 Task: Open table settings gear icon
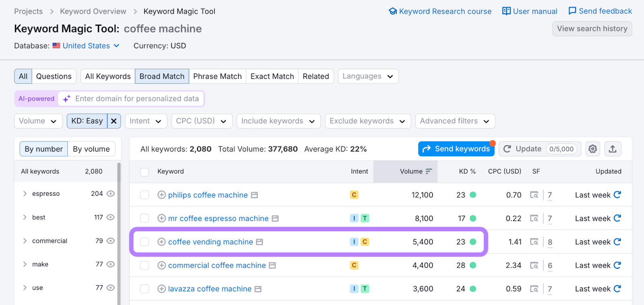coord(592,149)
